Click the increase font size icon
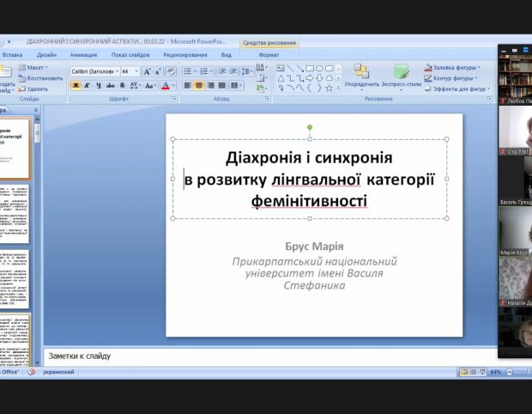This screenshot has width=532, height=414. tap(147, 71)
